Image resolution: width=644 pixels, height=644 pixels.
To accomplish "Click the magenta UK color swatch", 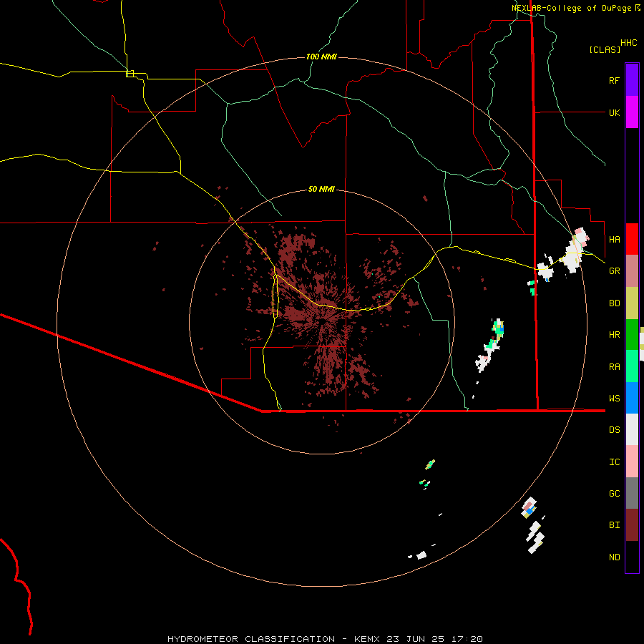I will click(632, 112).
